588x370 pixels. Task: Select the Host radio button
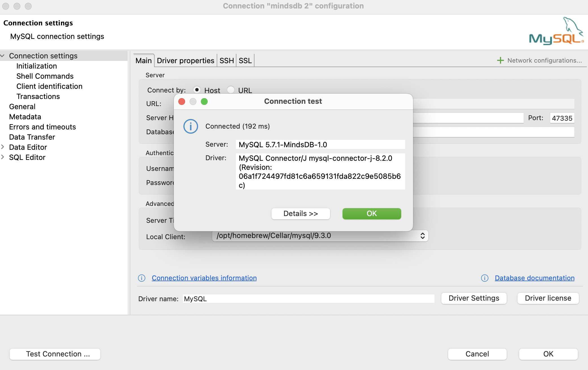click(197, 90)
